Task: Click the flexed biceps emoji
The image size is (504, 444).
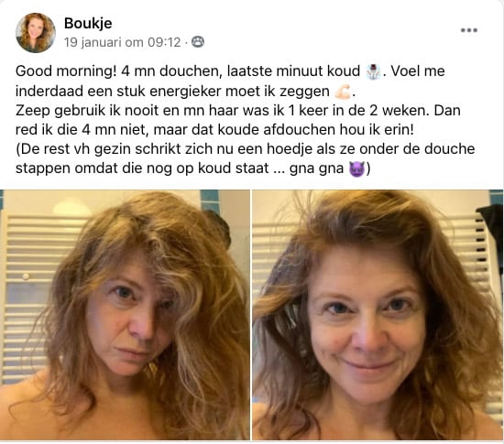Action: point(343,92)
